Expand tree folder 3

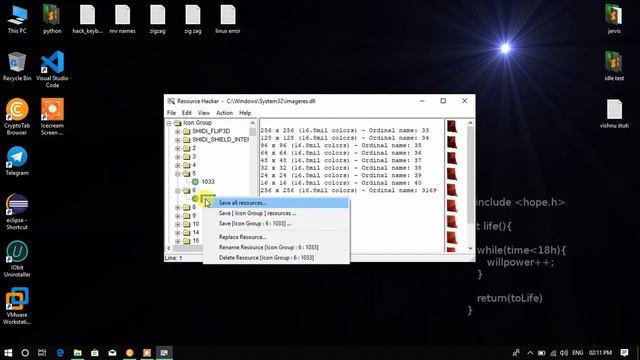click(178, 157)
